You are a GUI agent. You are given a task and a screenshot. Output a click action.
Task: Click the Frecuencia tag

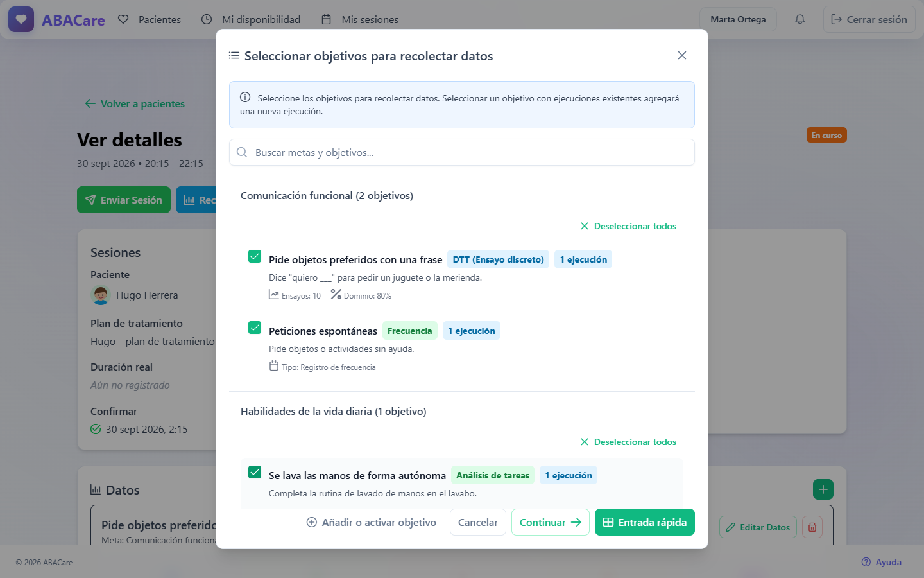(410, 331)
